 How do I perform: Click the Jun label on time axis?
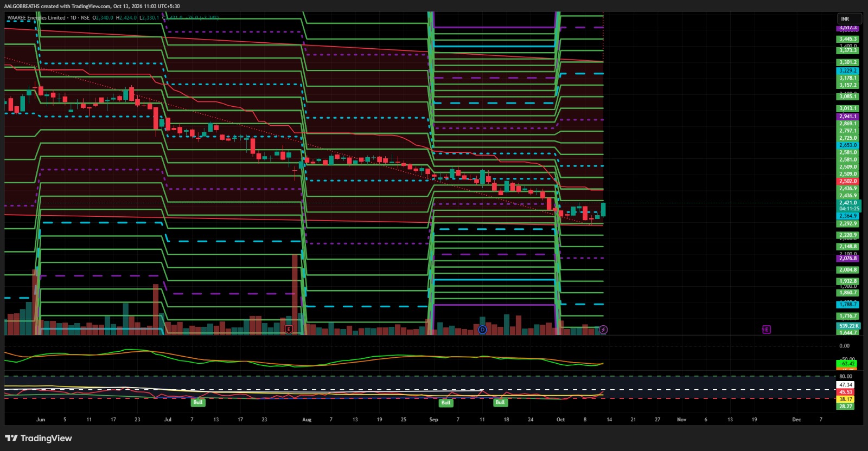click(41, 420)
